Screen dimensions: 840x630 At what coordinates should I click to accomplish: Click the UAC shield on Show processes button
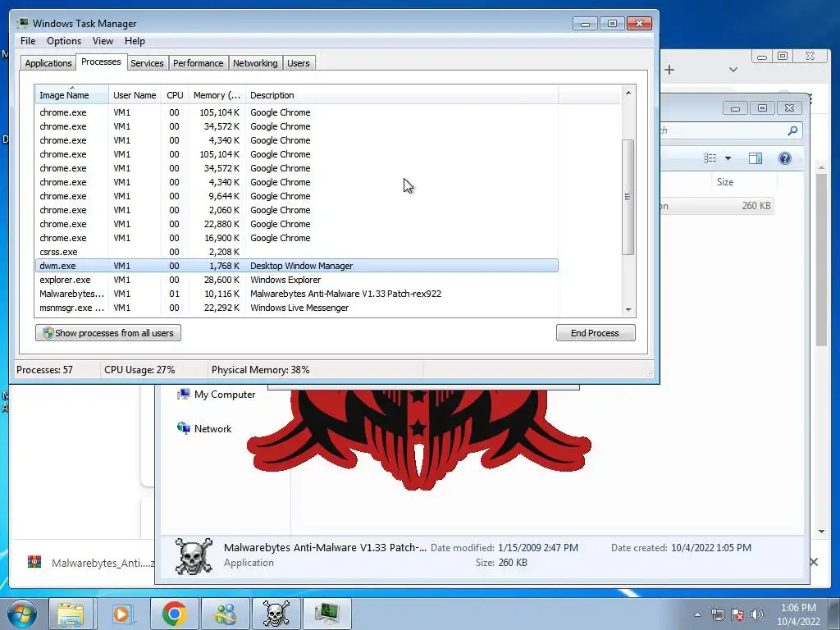point(48,333)
